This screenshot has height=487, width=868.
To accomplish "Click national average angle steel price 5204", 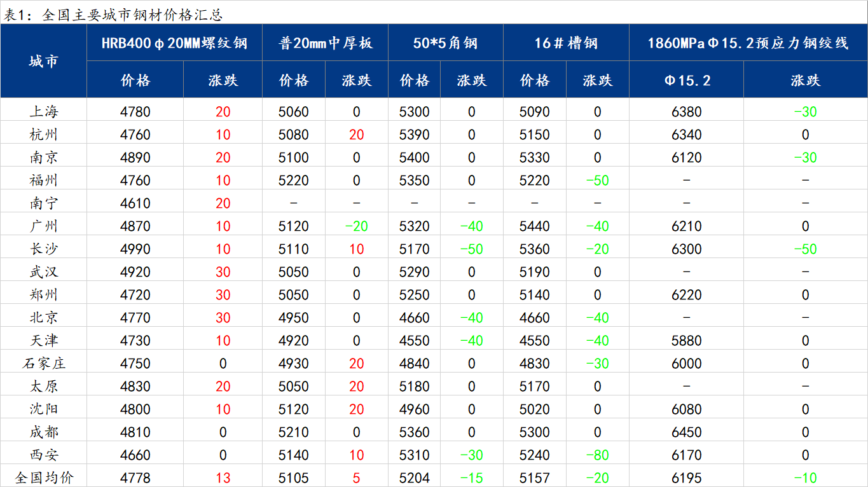I will point(414,478).
